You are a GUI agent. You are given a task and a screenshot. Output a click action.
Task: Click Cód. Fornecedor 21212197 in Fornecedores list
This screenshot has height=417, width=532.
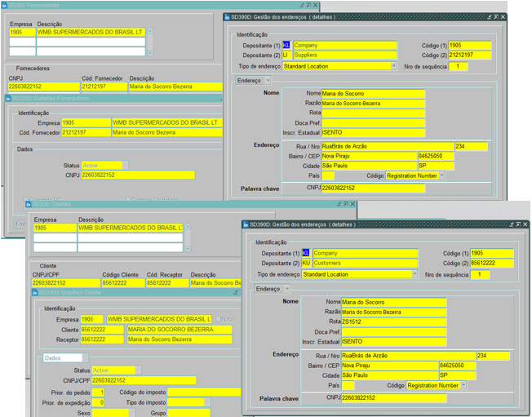(x=104, y=87)
